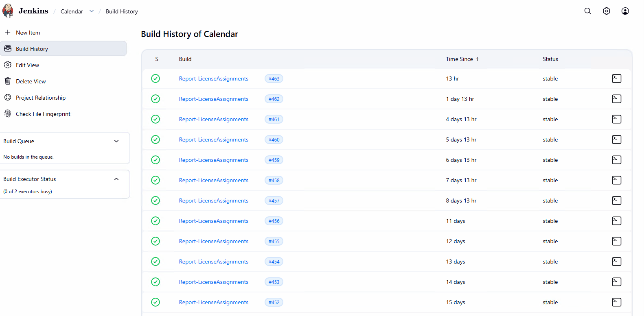
Task: Open Edit View in sidebar
Action: (27, 65)
